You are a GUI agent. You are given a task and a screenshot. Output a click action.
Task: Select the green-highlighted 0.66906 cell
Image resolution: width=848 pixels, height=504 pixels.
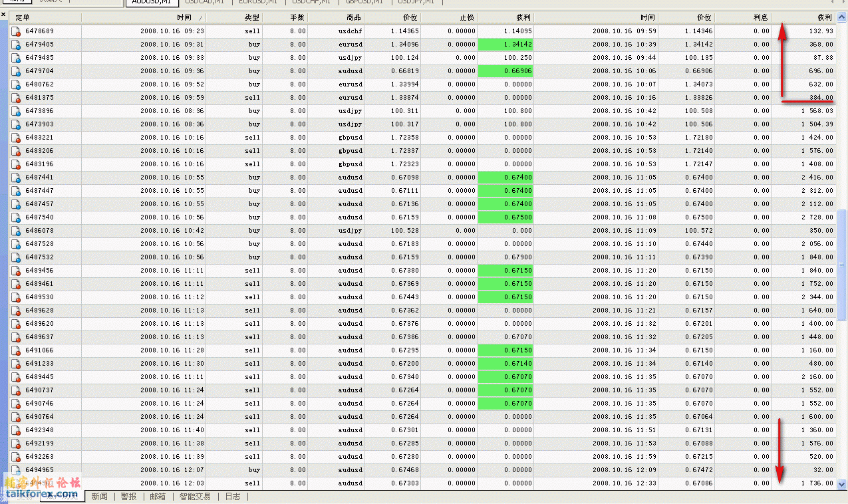[x=505, y=71]
